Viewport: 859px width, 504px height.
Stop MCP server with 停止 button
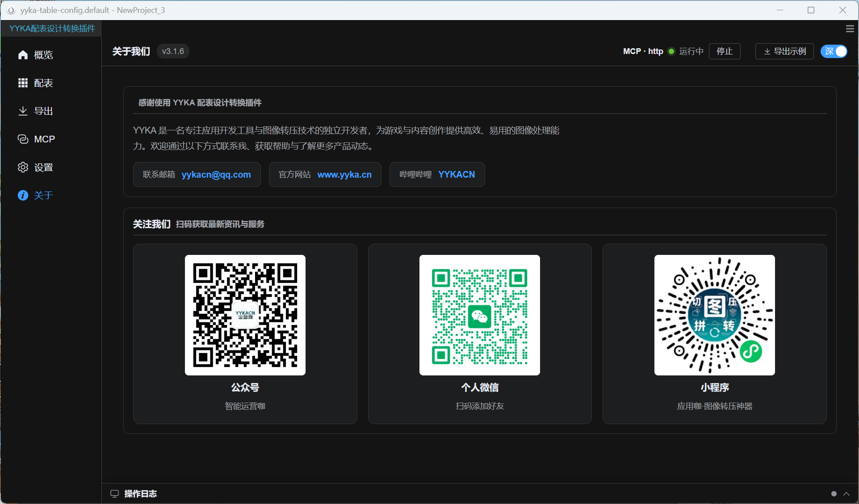(x=725, y=51)
